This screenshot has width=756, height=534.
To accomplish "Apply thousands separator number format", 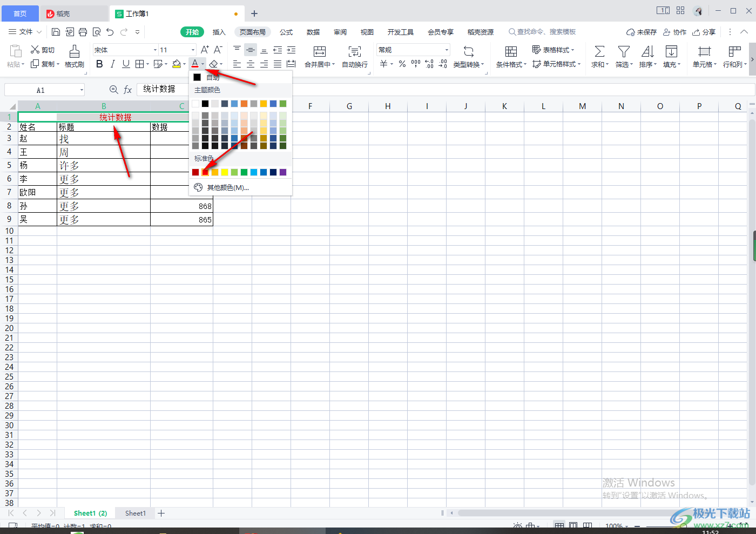I will [416, 64].
